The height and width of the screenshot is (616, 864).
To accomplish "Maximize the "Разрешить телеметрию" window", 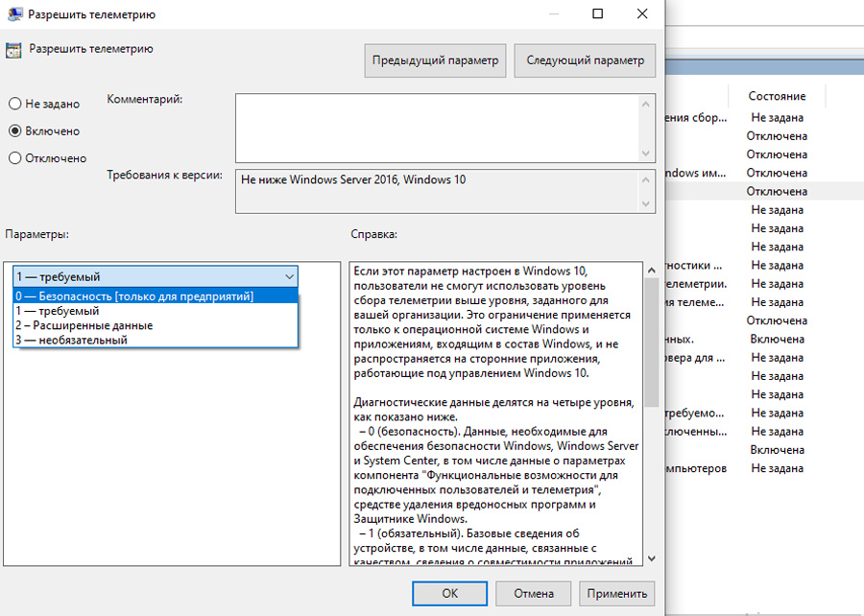I will 597,13.
